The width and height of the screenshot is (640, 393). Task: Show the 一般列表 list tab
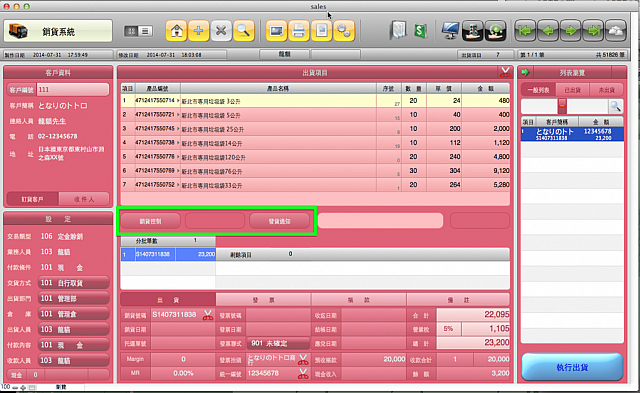tap(538, 90)
